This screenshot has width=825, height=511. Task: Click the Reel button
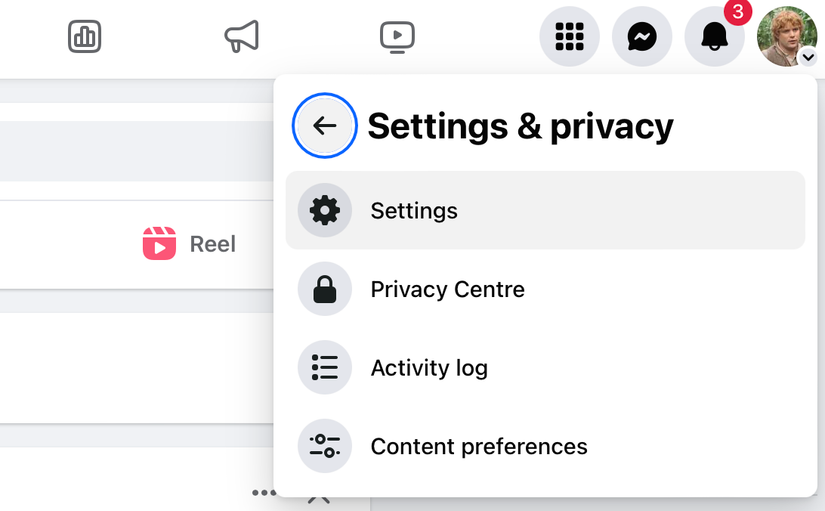(190, 244)
